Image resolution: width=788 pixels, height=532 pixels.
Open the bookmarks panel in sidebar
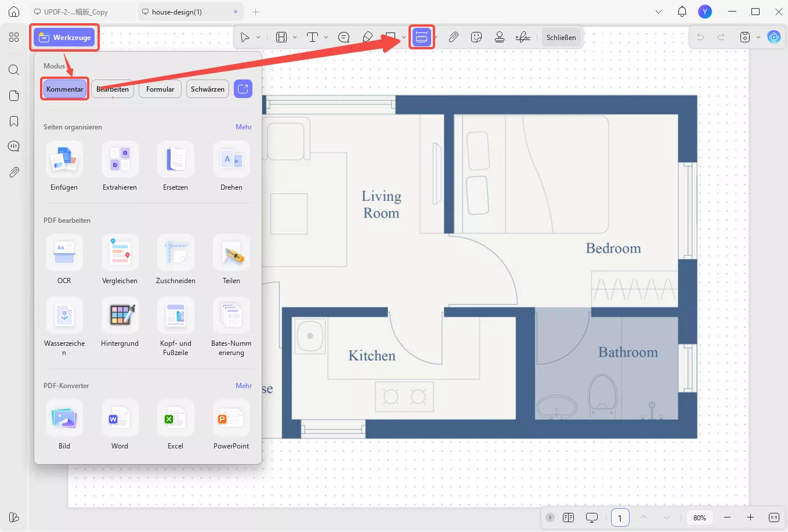pos(14,121)
